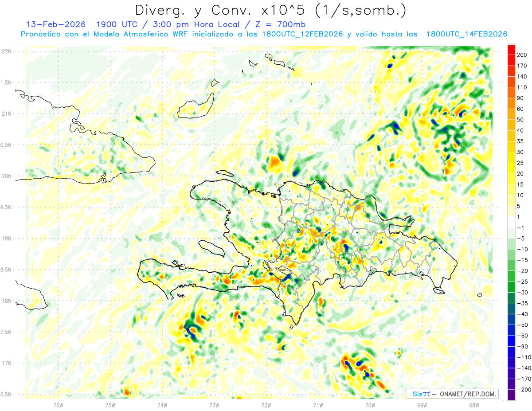Click the date text '13-Feb-2026'
532x411 pixels.
click(55, 24)
